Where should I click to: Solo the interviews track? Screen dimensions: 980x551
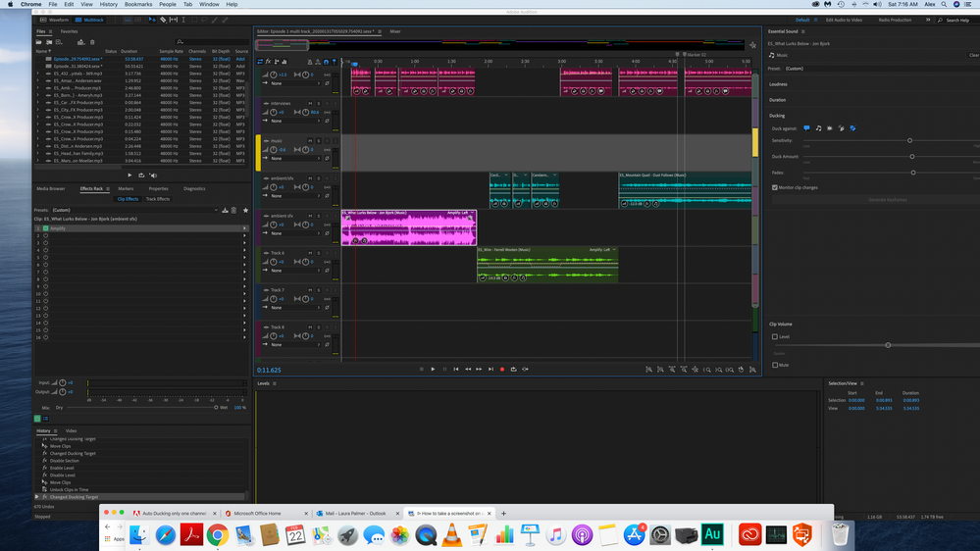tap(318, 103)
